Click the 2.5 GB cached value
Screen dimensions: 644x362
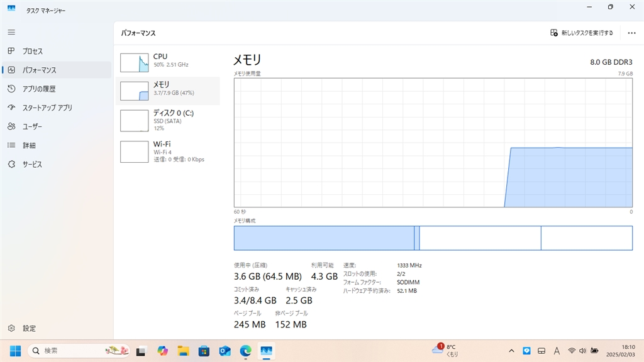pos(299,300)
